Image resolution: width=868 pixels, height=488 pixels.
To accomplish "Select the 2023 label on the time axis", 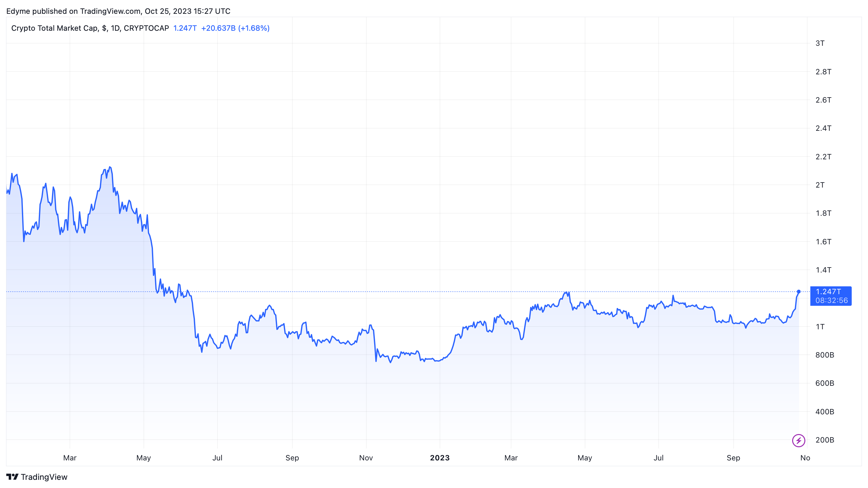I will click(x=439, y=458).
